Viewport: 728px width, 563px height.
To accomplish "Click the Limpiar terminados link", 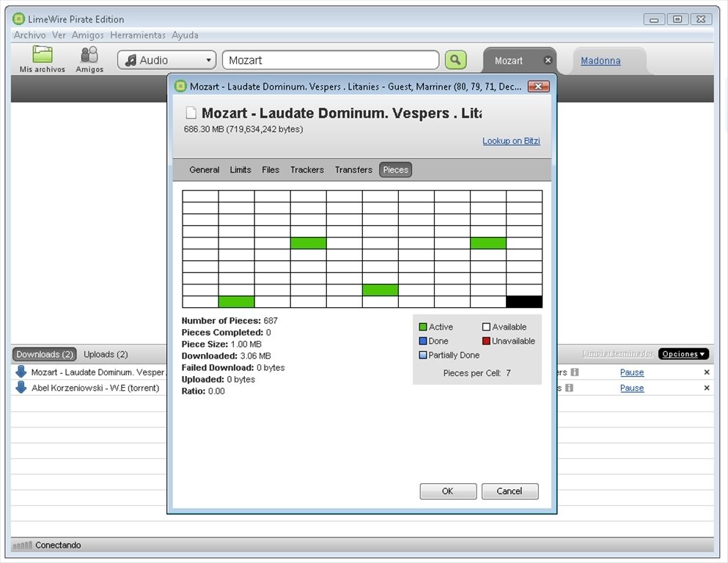I will pos(618,353).
